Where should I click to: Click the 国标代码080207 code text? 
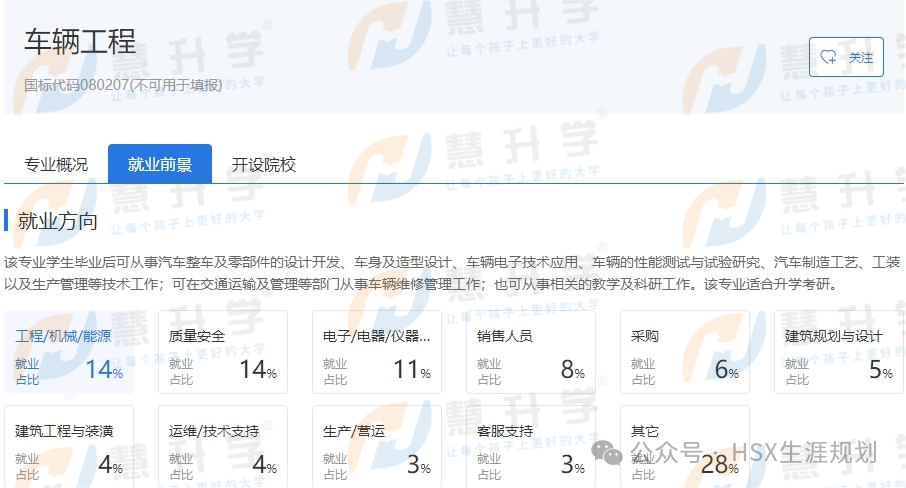pyautogui.click(x=123, y=85)
